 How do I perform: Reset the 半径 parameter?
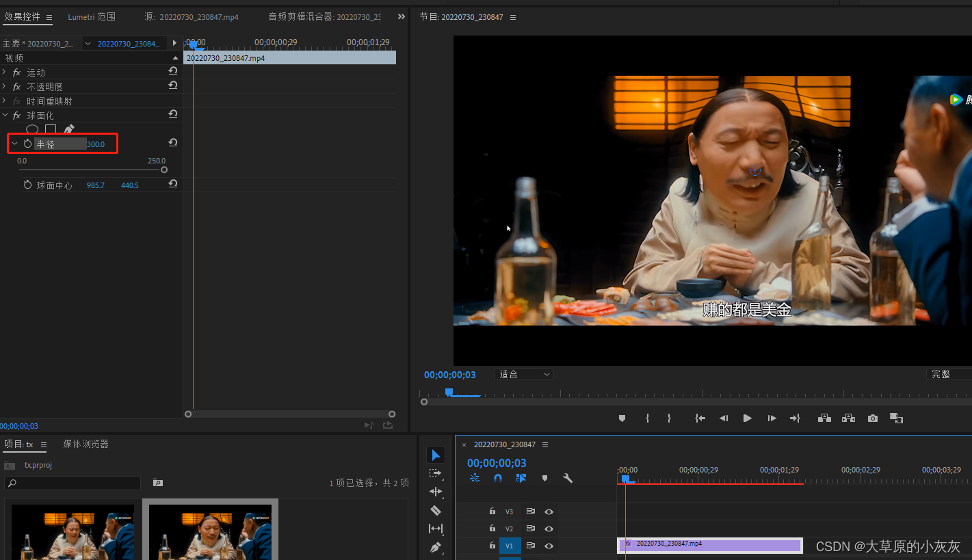coord(173,143)
